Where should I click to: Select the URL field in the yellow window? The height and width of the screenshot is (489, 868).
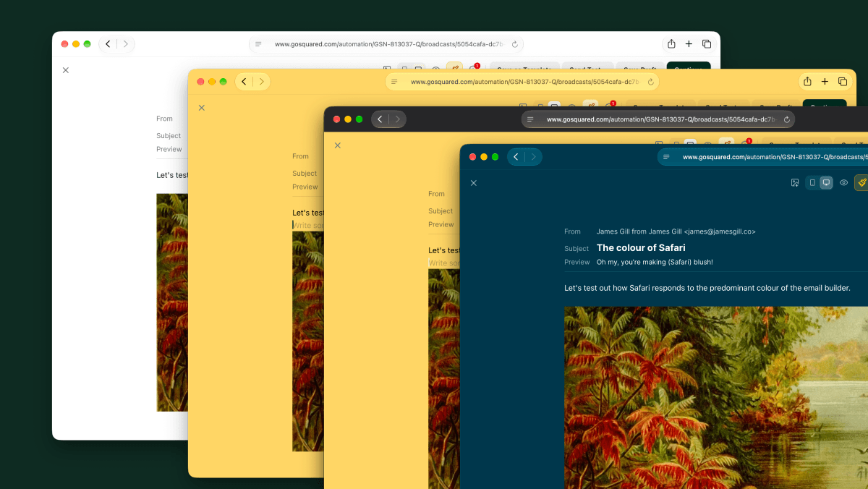coord(522,82)
